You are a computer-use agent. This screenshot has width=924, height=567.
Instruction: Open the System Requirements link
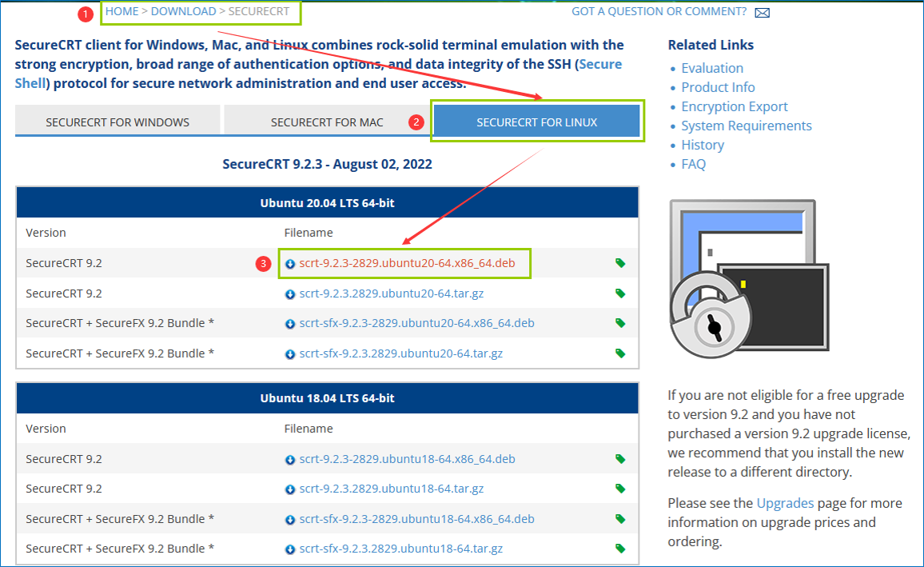pos(746,126)
